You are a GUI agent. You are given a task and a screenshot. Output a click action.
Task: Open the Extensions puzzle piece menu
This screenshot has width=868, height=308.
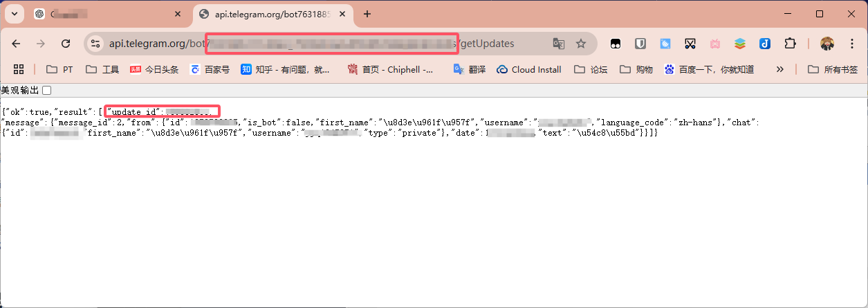[x=790, y=44]
